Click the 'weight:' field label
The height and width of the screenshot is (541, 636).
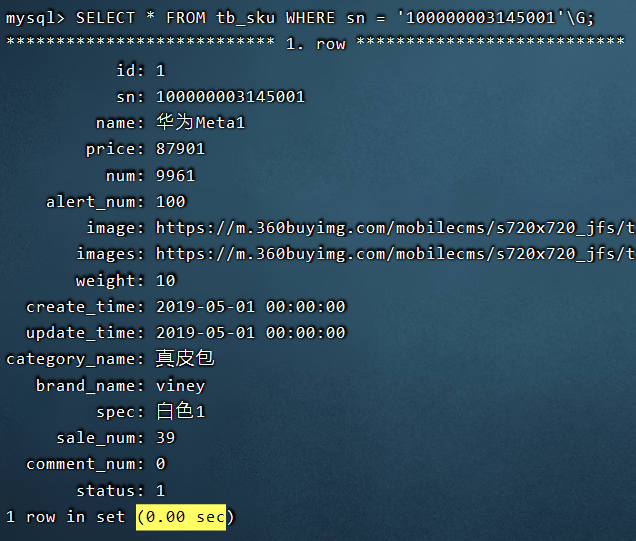(110, 281)
